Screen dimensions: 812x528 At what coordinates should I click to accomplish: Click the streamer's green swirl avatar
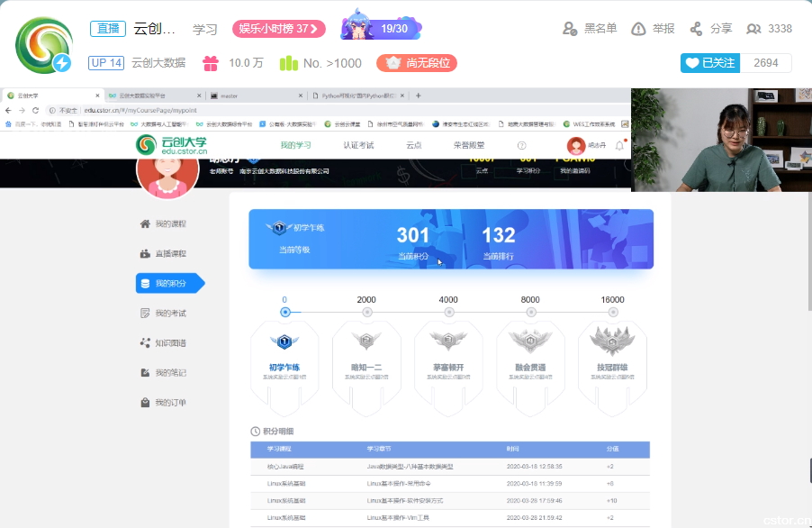coord(44,45)
